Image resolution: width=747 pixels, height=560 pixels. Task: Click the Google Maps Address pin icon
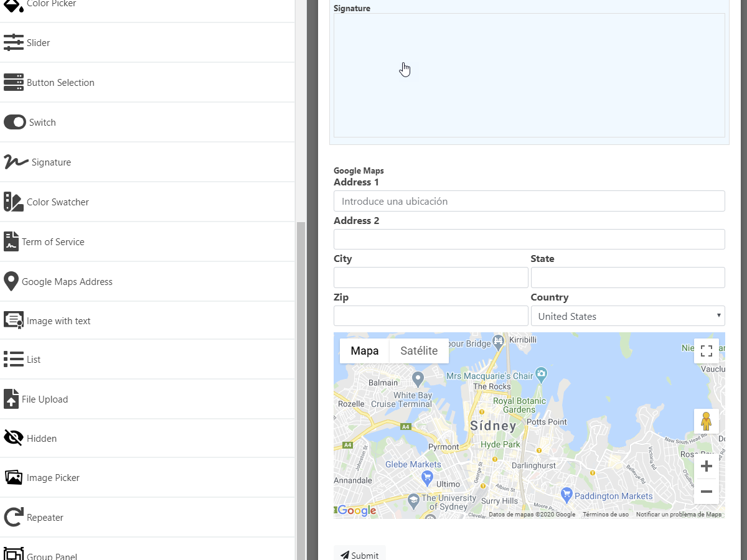tap(11, 281)
